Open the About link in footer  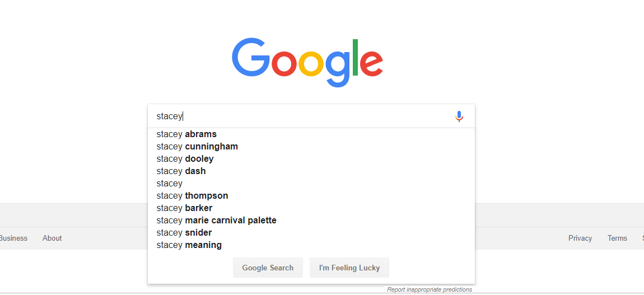coord(52,238)
